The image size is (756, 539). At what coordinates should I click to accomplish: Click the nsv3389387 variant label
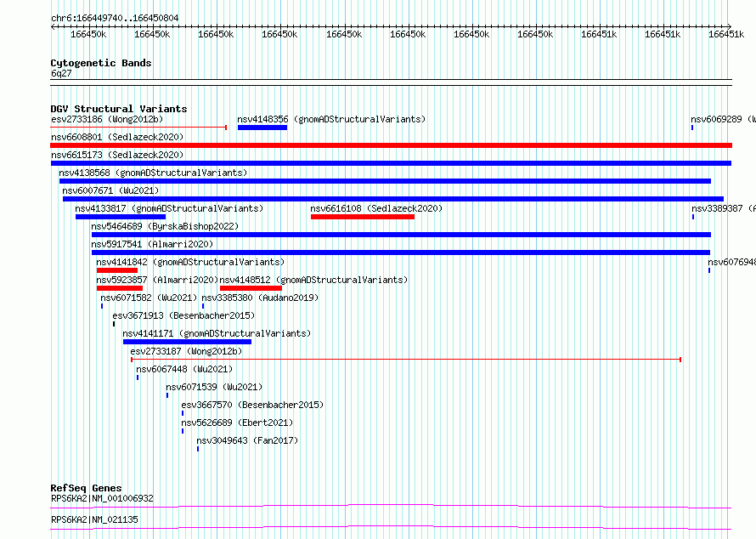[x=723, y=208]
